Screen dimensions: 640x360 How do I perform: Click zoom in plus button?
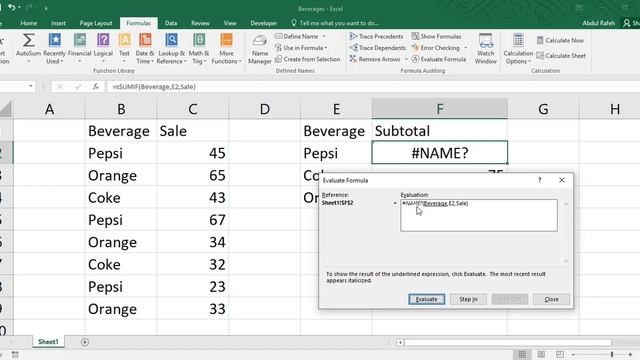coord(631,354)
